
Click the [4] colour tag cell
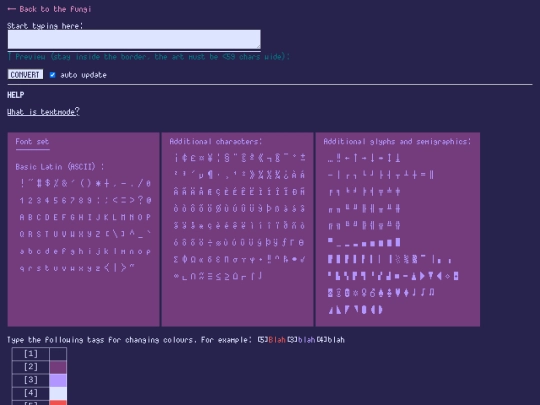tap(31, 393)
